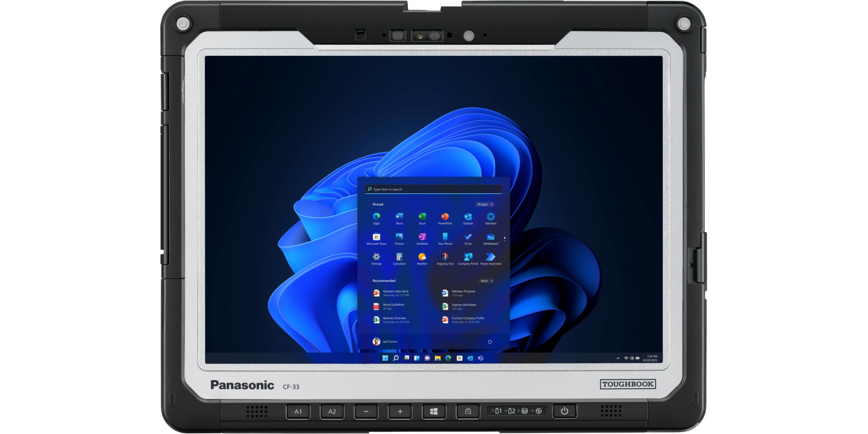The image size is (868, 434).
Task: Click the 'Type here to search' field
Action: pos(433,189)
